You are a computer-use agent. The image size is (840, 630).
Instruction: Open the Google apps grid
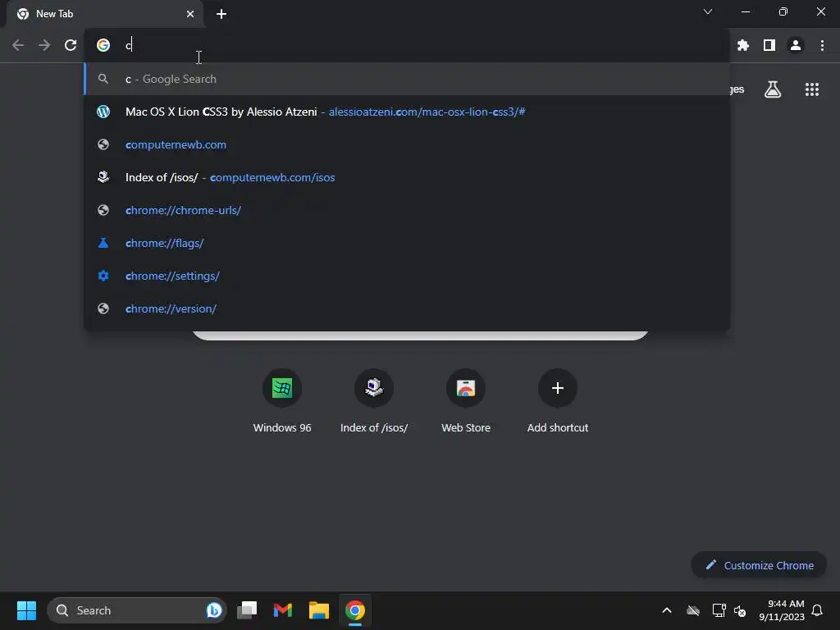click(812, 89)
